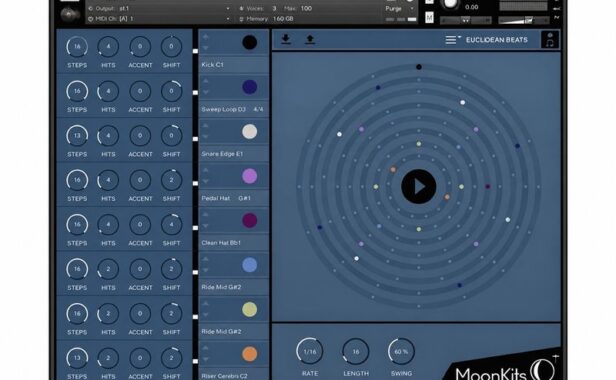Click the Clean Hat Bb1 slot down arrow
This screenshot has height=380, width=616.
205,226
